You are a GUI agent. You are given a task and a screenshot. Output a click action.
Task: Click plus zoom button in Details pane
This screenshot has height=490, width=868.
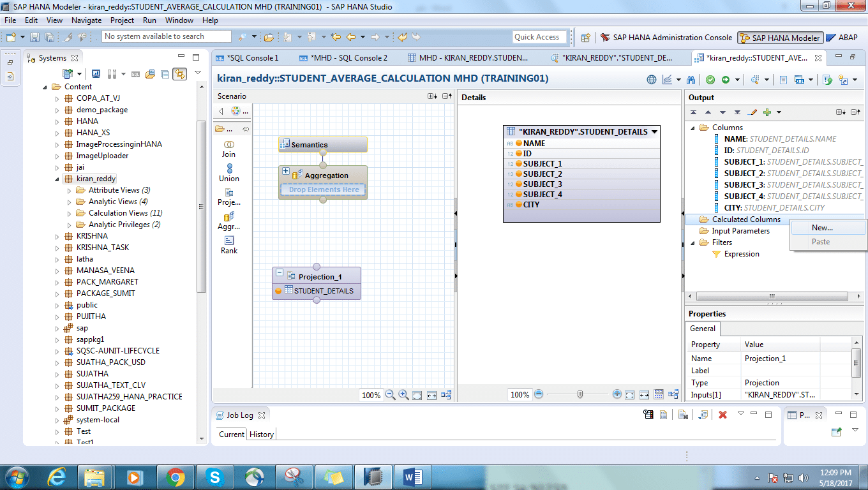click(617, 394)
